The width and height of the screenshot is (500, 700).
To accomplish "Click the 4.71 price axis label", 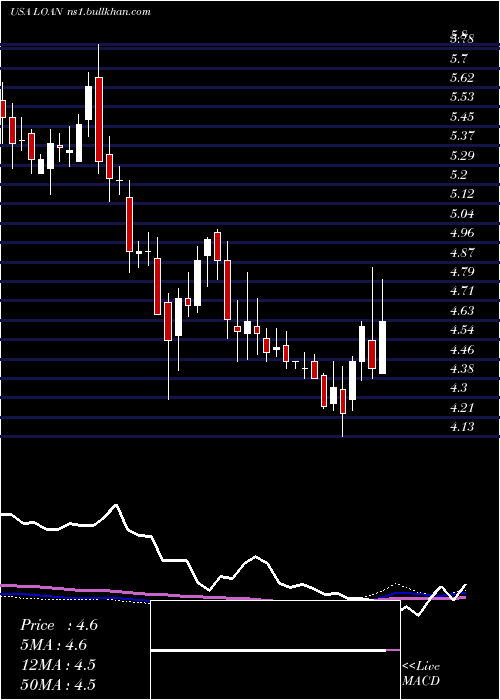I will click(462, 291).
